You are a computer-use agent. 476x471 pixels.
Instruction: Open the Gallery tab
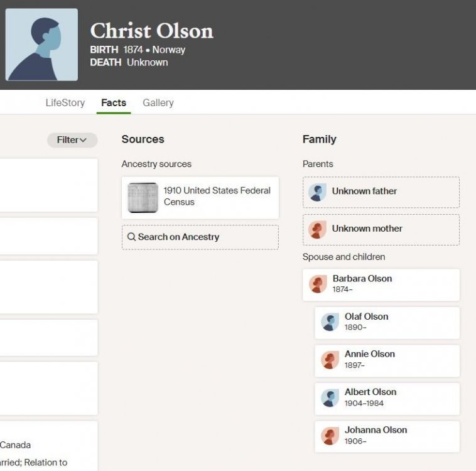158,102
